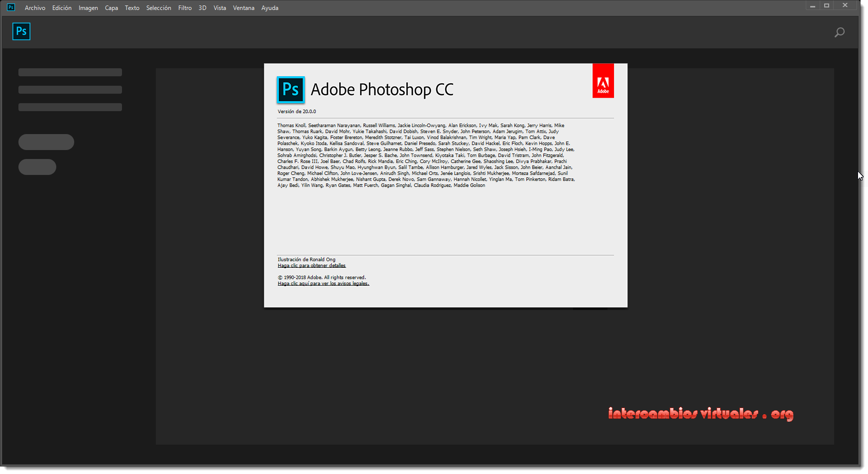Close the Photoshop window
The width and height of the screenshot is (868, 474).
click(845, 5)
